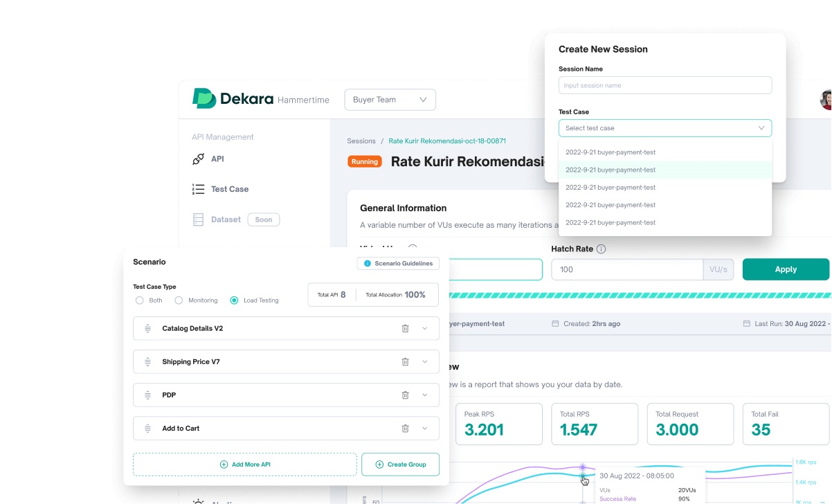Screen dimensions: 832x504
Task: Delete the Catalog Details V2 row
Action: click(x=406, y=328)
